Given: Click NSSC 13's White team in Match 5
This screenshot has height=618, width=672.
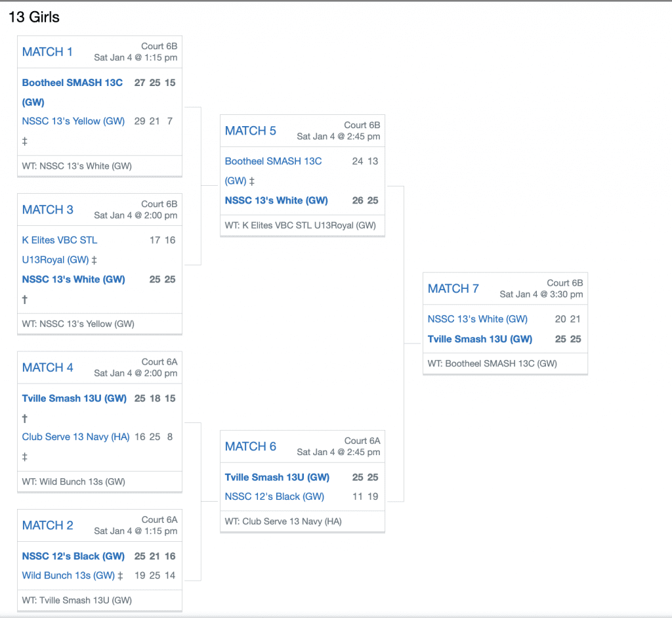Looking at the screenshot, I should pyautogui.click(x=276, y=201).
